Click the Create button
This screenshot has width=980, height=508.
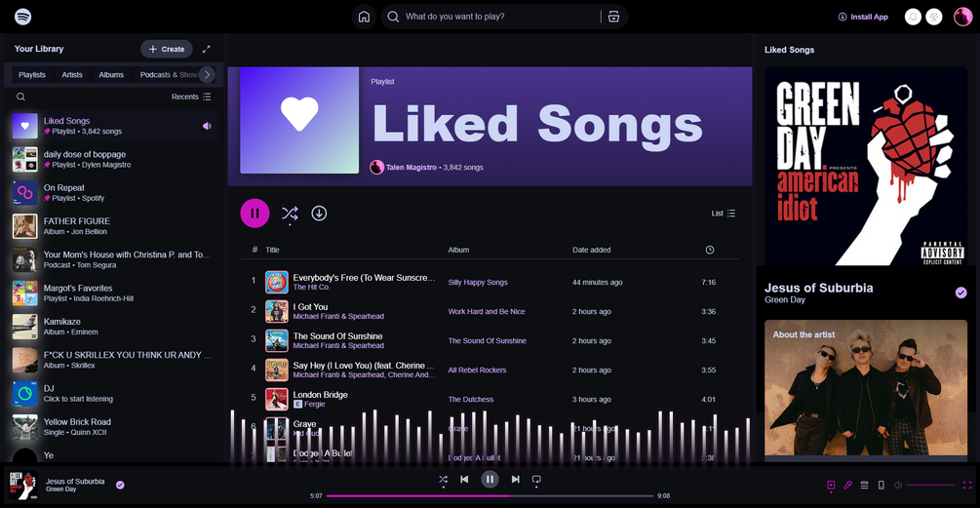tap(166, 49)
